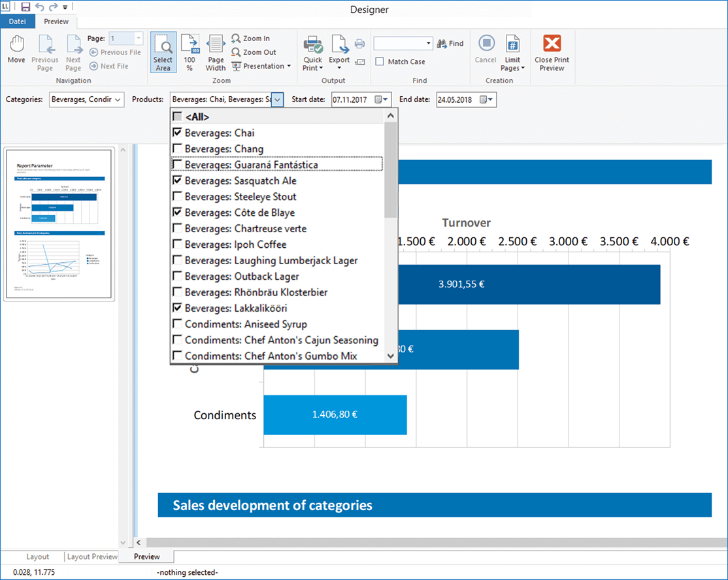Switch to the Datei tab

pyautogui.click(x=18, y=21)
